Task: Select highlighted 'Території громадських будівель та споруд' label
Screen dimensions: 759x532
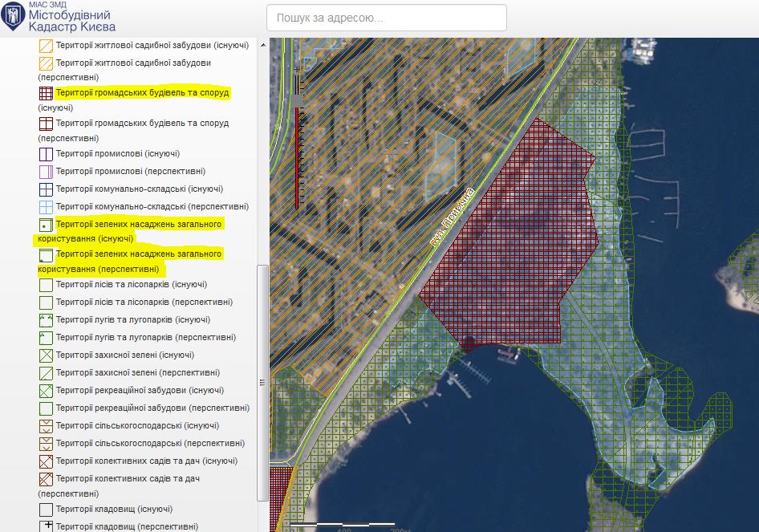Action: pyautogui.click(x=142, y=93)
